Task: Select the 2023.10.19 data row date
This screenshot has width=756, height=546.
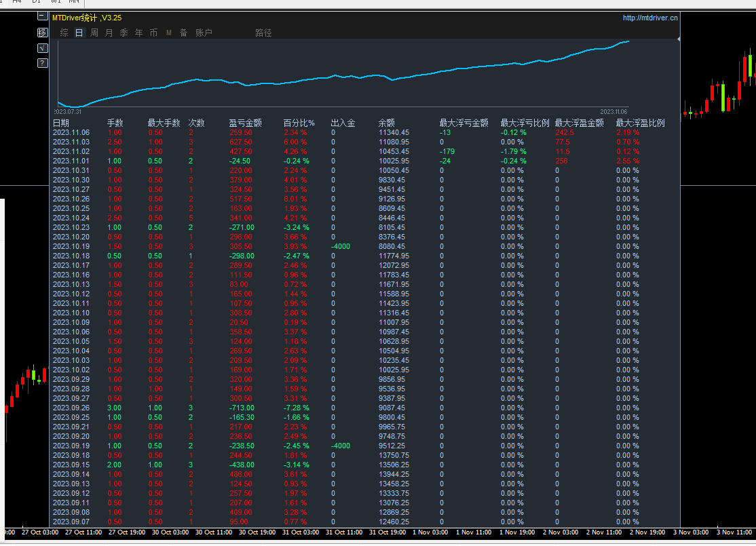Action: 71,247
